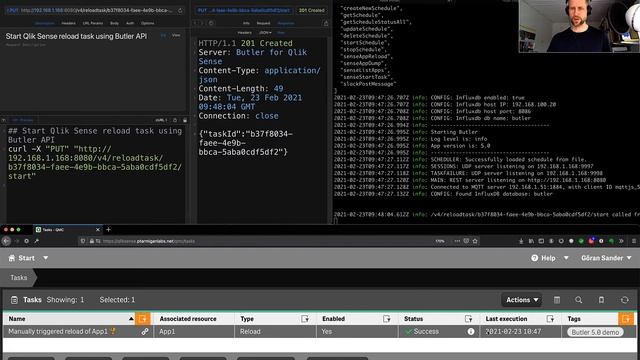Open the Name column filter icon
The image size is (640, 360).
click(143, 319)
